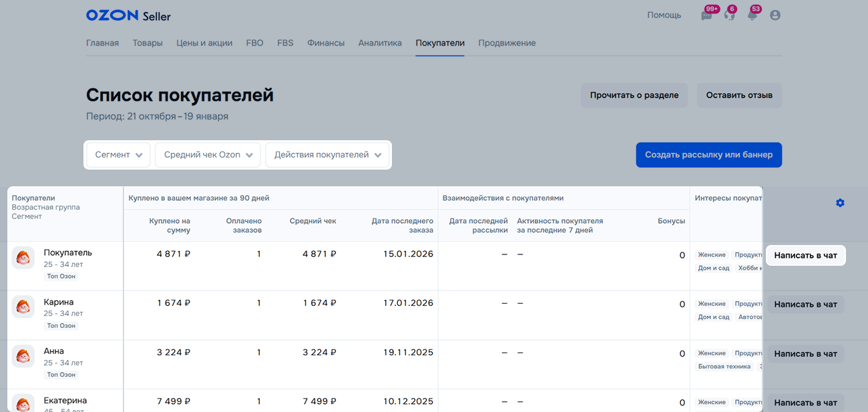Click the Женские interest tag for Карина
The height and width of the screenshot is (412, 868).
point(712,304)
